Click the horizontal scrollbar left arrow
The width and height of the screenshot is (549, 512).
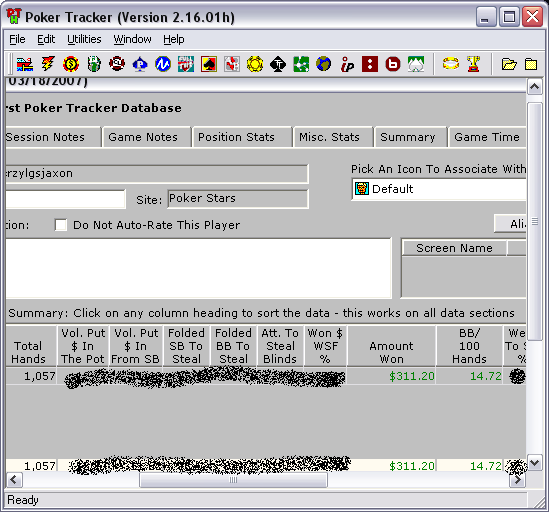click(14, 479)
